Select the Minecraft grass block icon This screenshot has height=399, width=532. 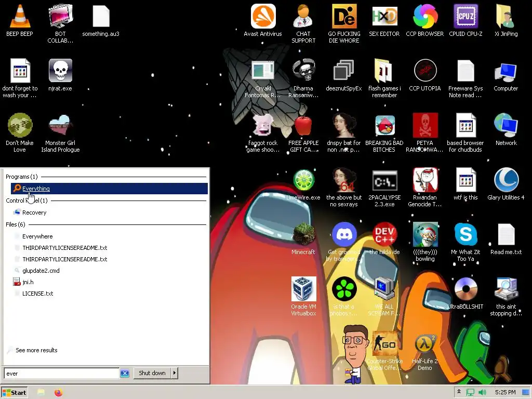303,238
